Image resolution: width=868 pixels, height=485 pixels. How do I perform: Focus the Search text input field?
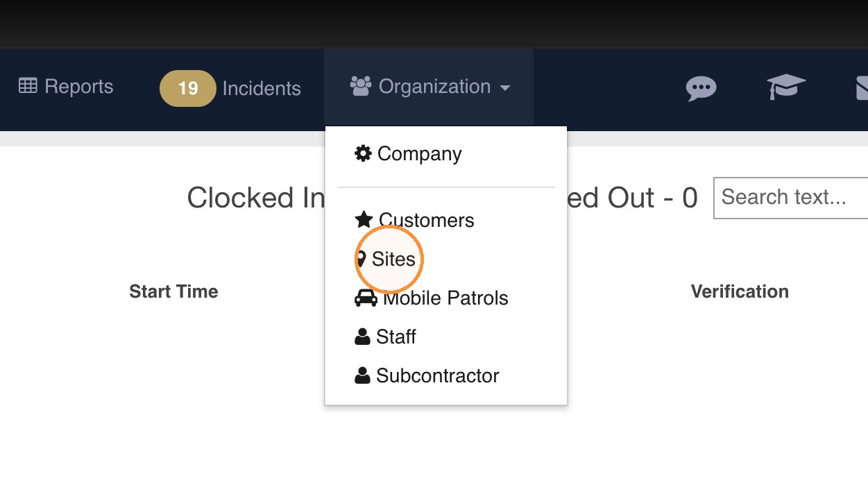pyautogui.click(x=791, y=198)
